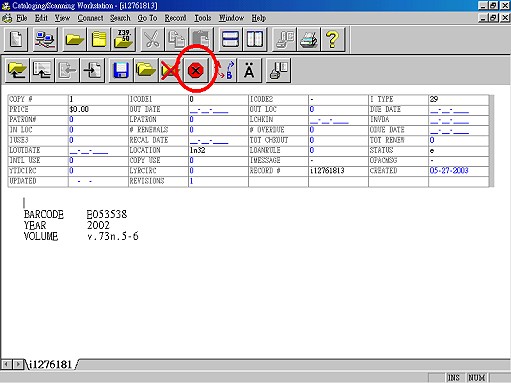Viewport: 511px width, 383px height.
Task: Click the document control icon beside File
Action: 7,18
